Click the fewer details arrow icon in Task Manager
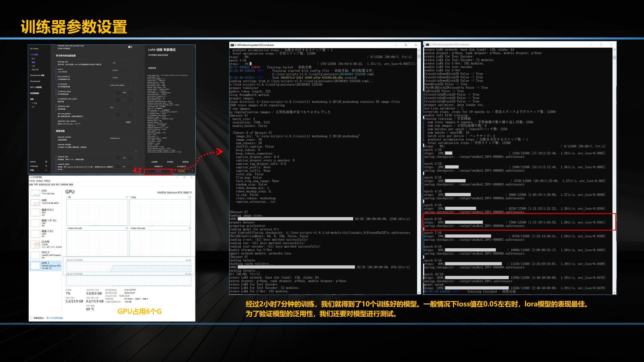 click(31, 318)
